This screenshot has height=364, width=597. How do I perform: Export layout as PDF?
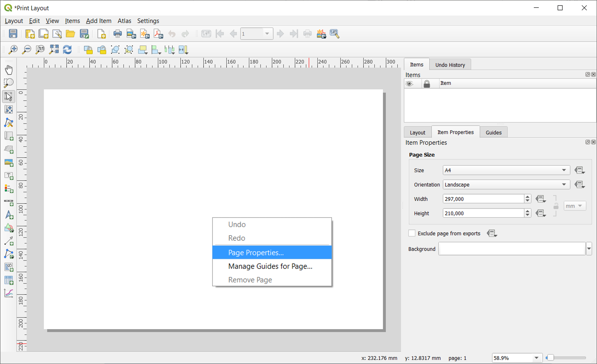click(x=158, y=34)
